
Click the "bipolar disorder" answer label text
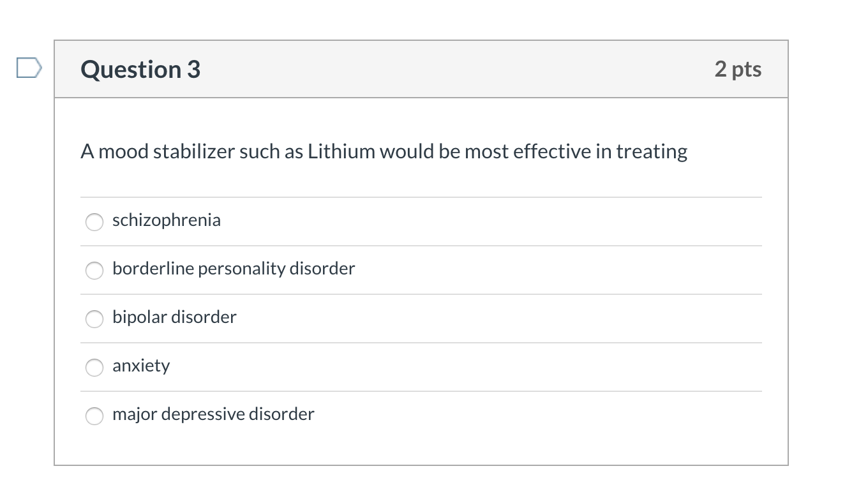[x=174, y=317]
